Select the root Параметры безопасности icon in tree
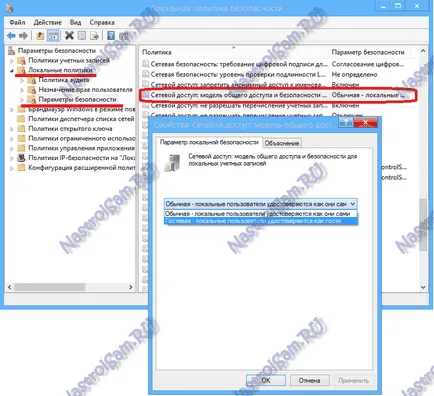The image size is (434, 396). 12,51
